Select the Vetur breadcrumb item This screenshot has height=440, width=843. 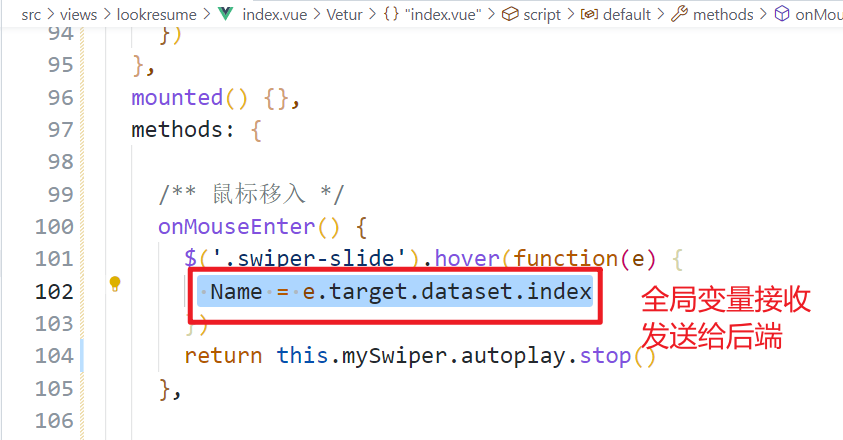[344, 15]
